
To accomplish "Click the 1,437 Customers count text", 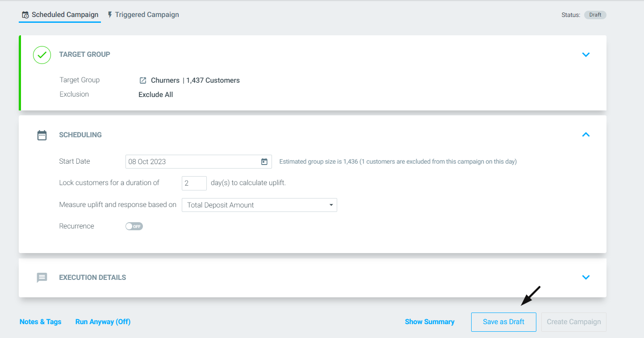I will pos(213,80).
